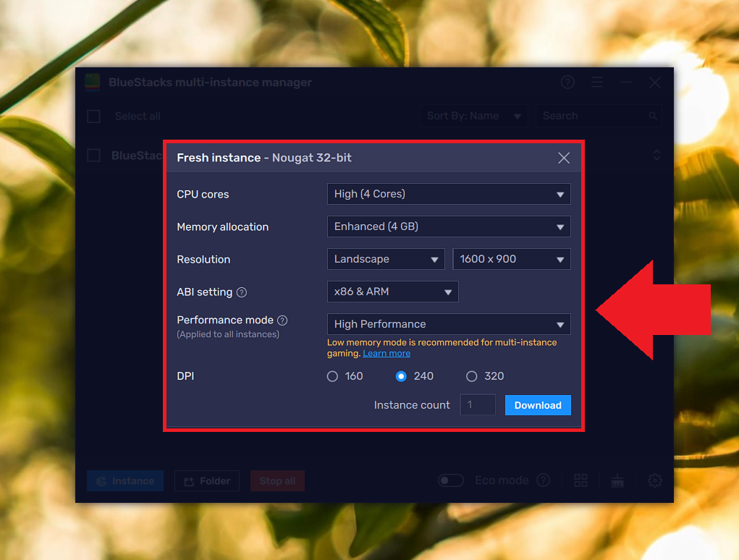The height and width of the screenshot is (560, 739).
Task: Click the Instance button in manager
Action: click(125, 481)
